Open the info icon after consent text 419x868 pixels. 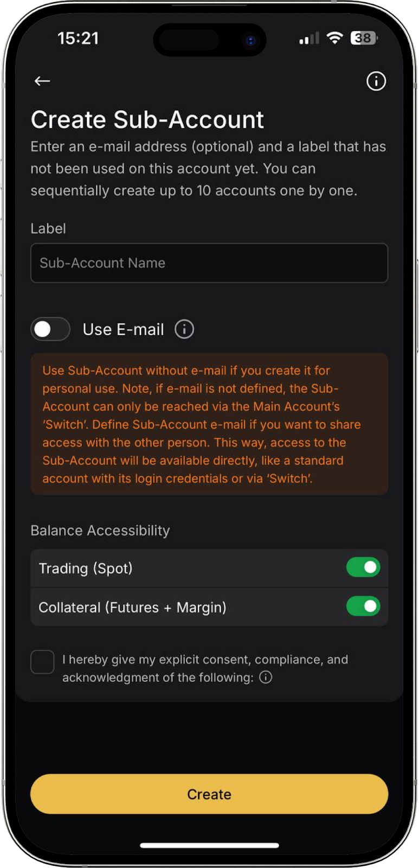click(x=266, y=677)
